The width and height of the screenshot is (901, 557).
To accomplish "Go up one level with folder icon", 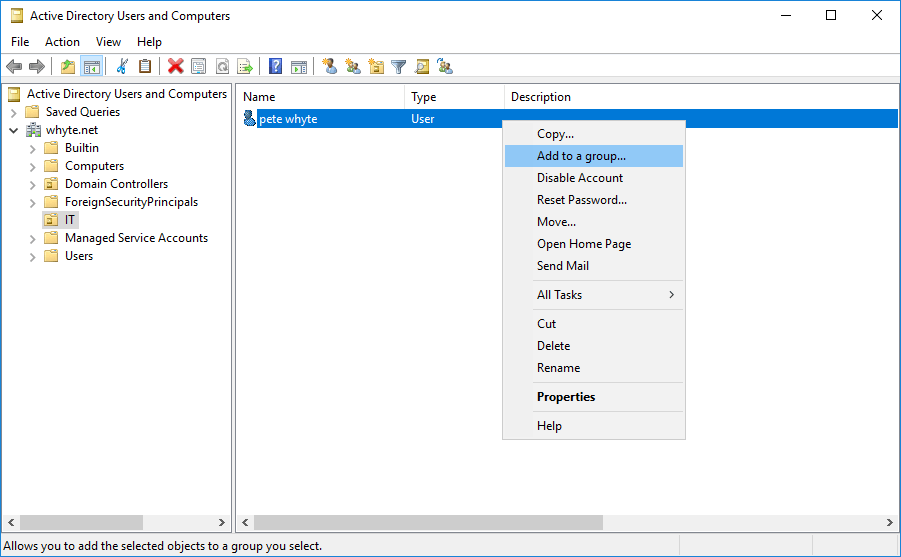I will click(68, 67).
